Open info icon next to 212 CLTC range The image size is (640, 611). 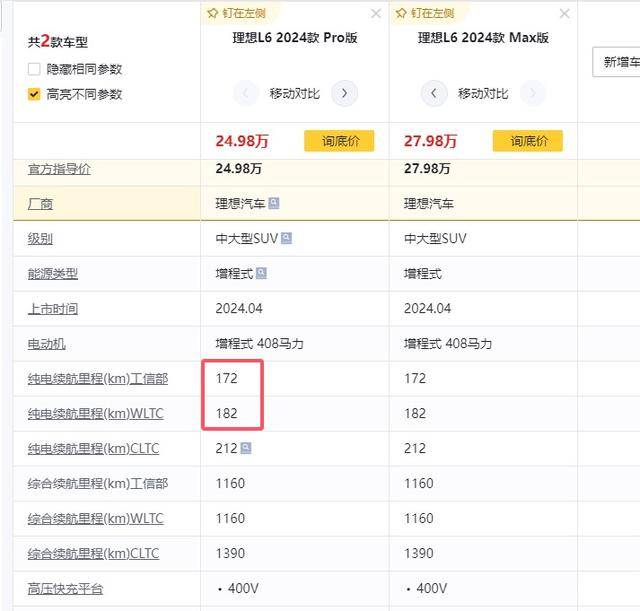(246, 448)
